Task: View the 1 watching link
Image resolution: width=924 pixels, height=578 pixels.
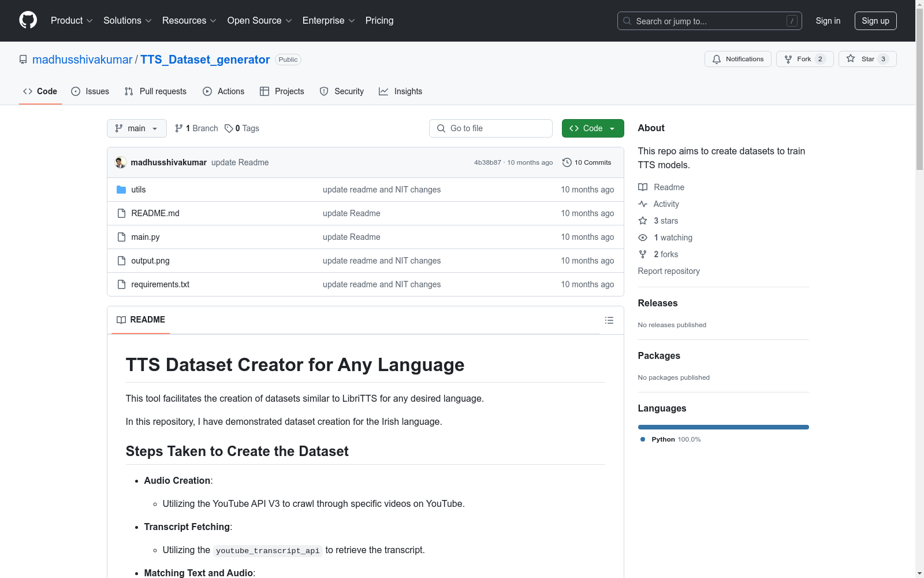Action: (665, 238)
